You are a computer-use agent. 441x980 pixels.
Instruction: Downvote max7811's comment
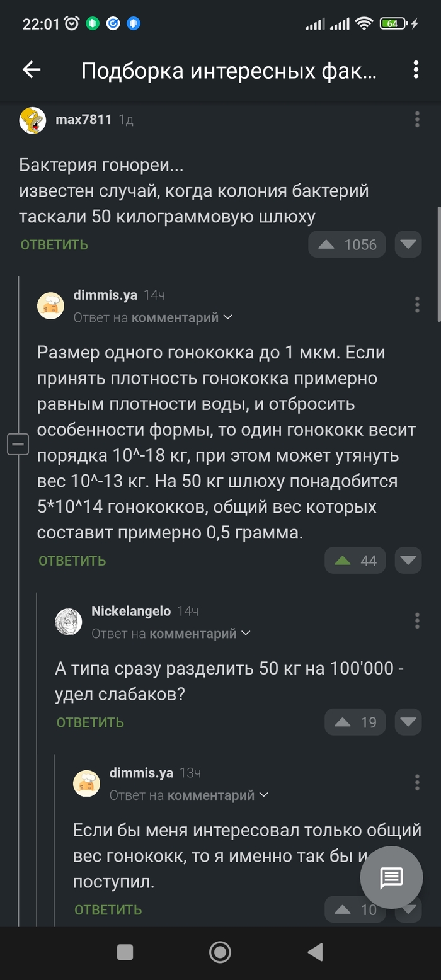click(408, 244)
